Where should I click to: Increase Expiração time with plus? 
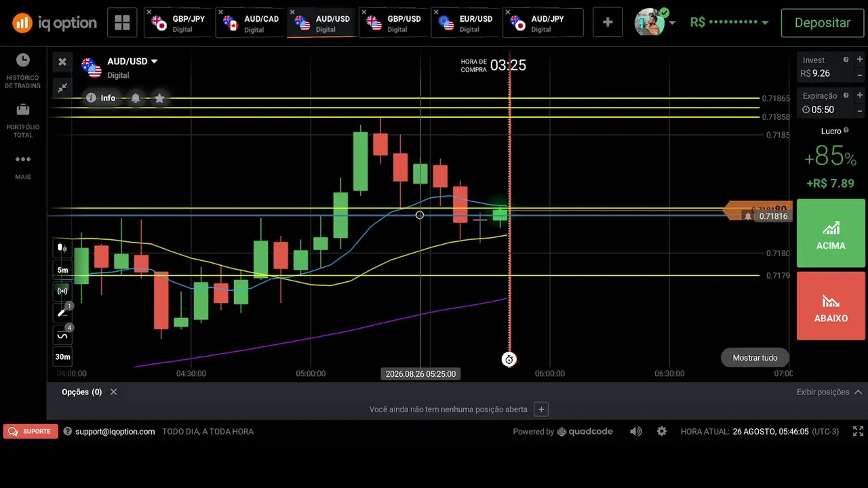coord(859,95)
